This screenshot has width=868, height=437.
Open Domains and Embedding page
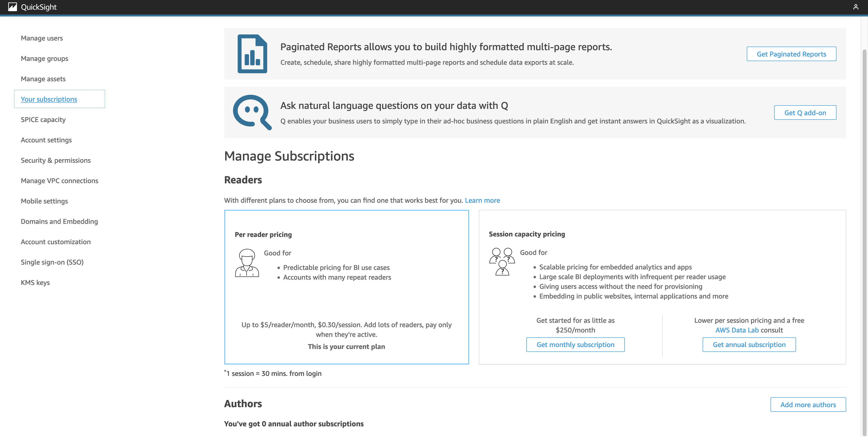point(59,221)
